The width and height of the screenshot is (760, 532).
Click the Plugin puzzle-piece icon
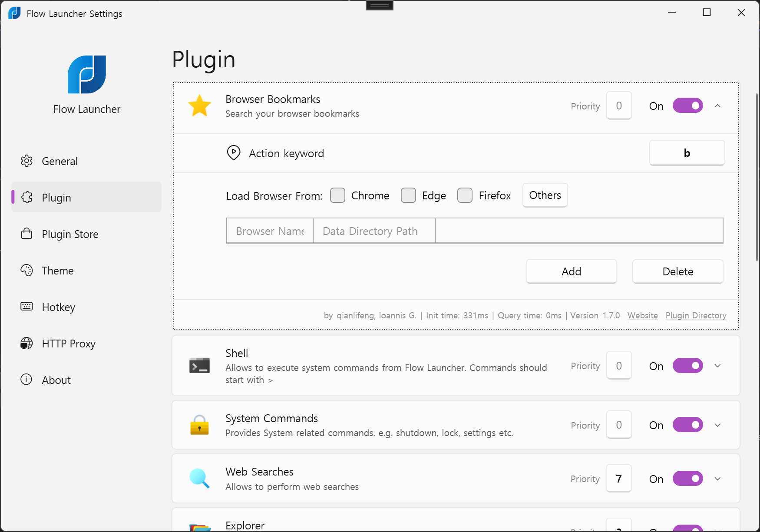click(x=26, y=197)
